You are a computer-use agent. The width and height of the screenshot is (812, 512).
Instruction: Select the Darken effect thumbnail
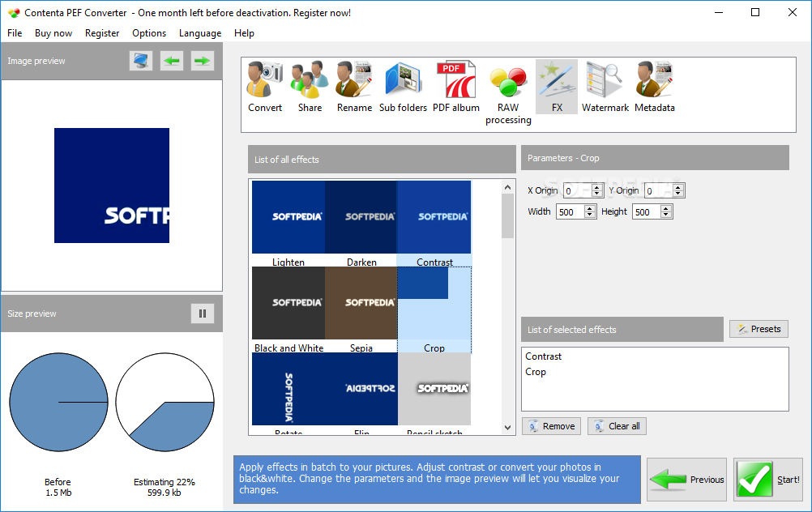click(361, 224)
